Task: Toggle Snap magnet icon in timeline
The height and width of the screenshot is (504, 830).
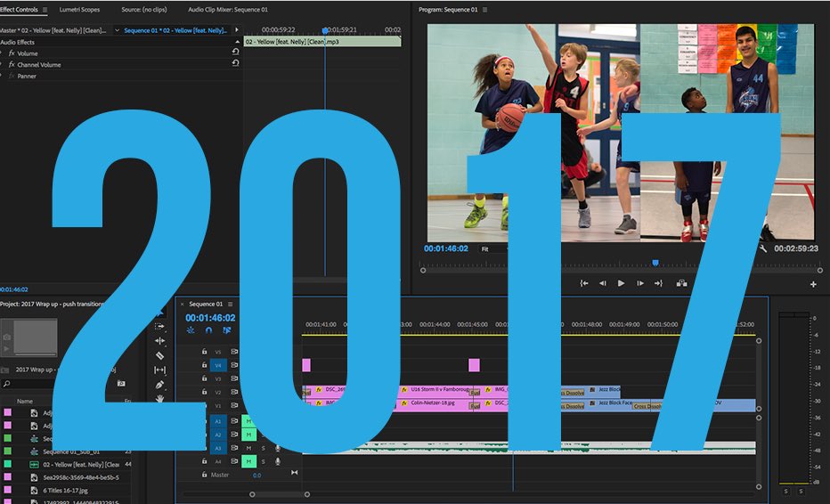Action: tap(208, 330)
